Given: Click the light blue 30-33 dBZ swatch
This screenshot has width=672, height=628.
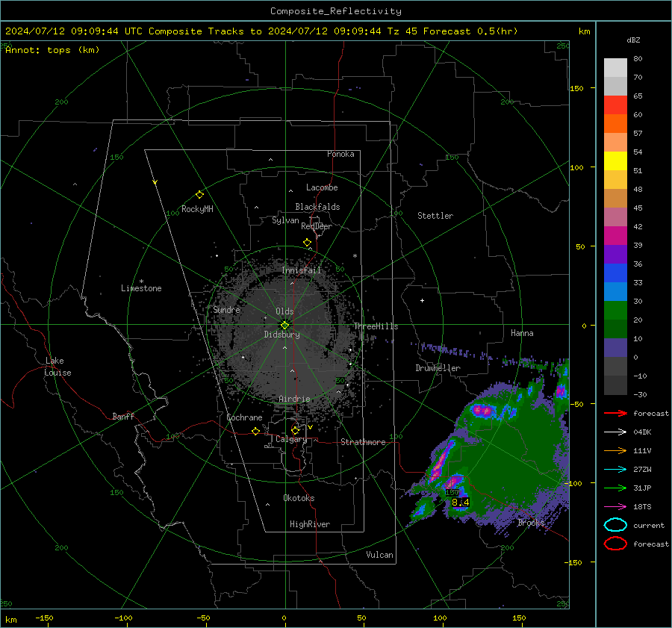Looking at the screenshot, I should (x=615, y=291).
